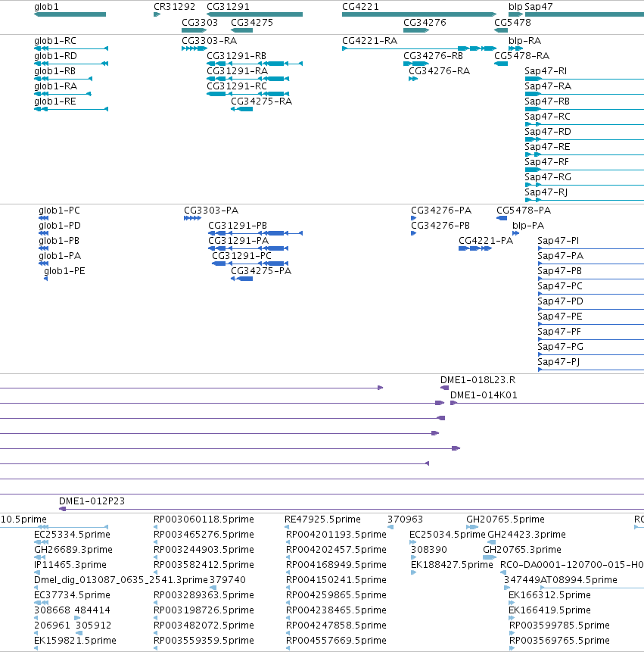Screen dimensions: 644x652
Task: Click protein Sap47-PF
Action: [x=559, y=332]
